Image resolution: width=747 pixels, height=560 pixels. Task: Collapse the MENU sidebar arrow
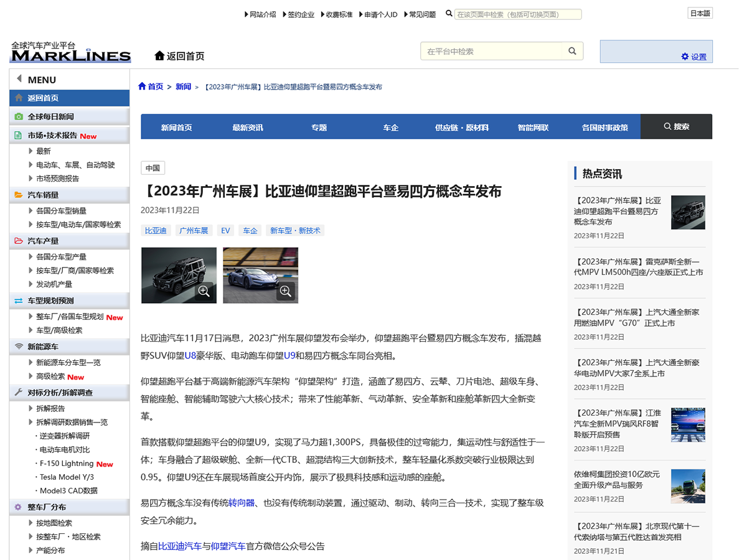pos(19,79)
